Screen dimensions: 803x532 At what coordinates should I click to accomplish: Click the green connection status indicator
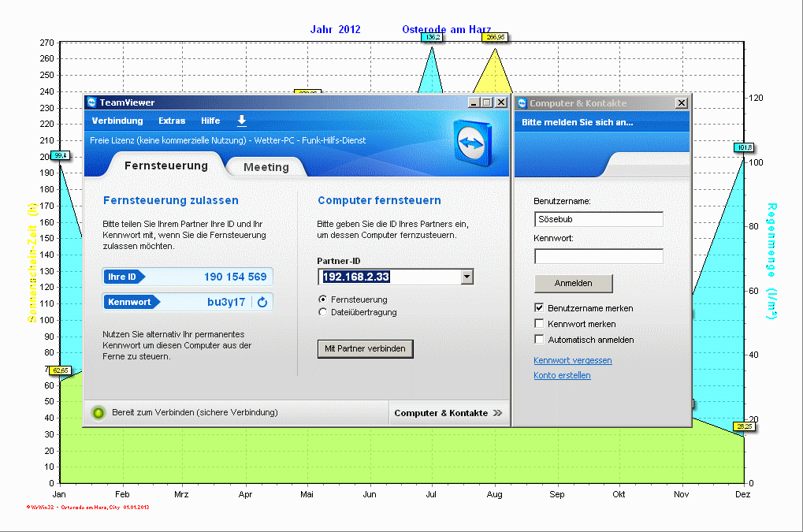(99, 412)
